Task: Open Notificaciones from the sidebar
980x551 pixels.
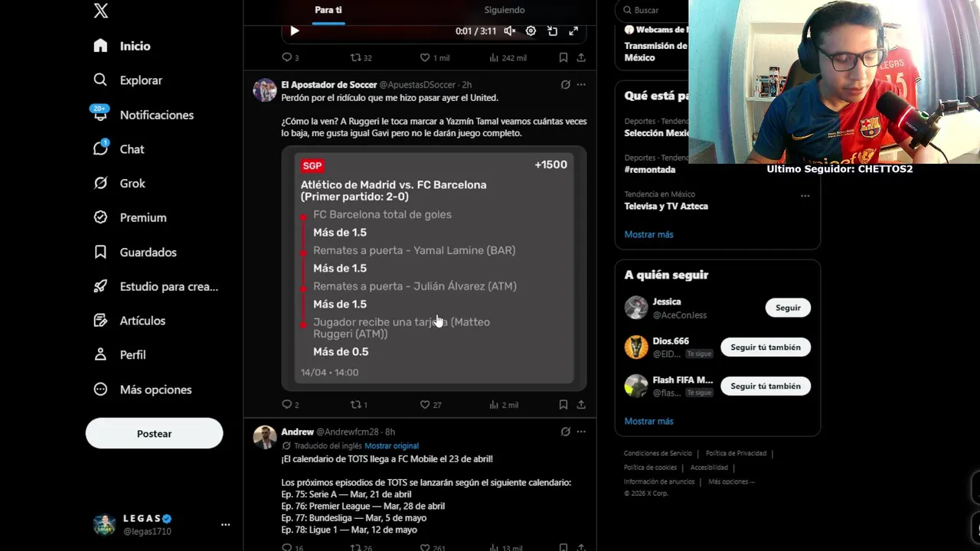Action: tap(143, 115)
